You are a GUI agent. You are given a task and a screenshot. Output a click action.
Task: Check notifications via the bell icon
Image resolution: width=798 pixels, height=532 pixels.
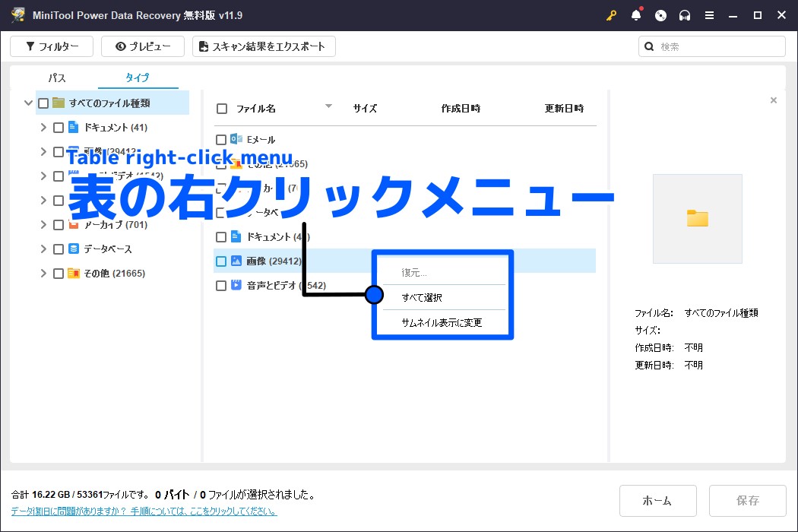click(x=636, y=15)
